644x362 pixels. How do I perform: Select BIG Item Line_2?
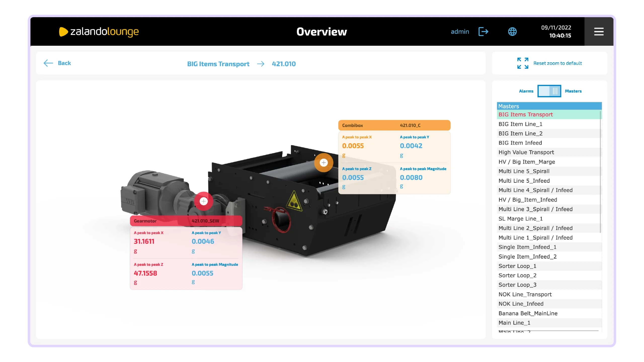(549, 133)
